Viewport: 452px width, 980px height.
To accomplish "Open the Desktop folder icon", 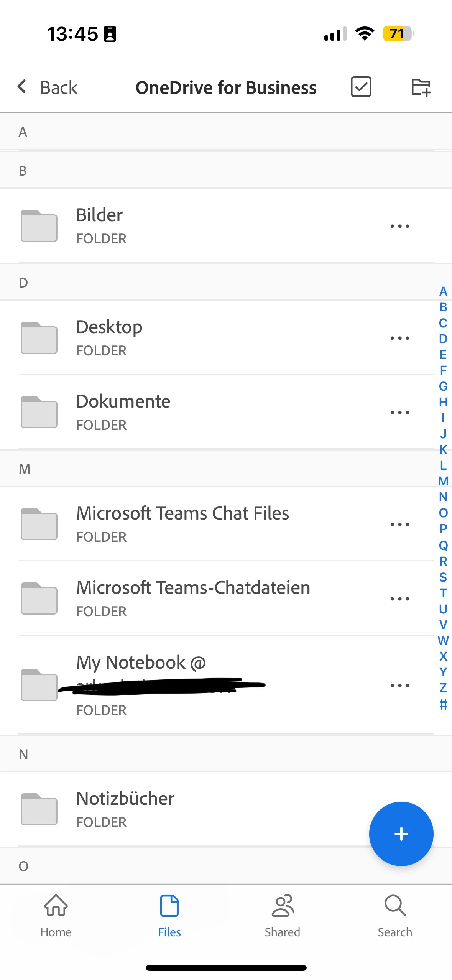I will [x=39, y=338].
